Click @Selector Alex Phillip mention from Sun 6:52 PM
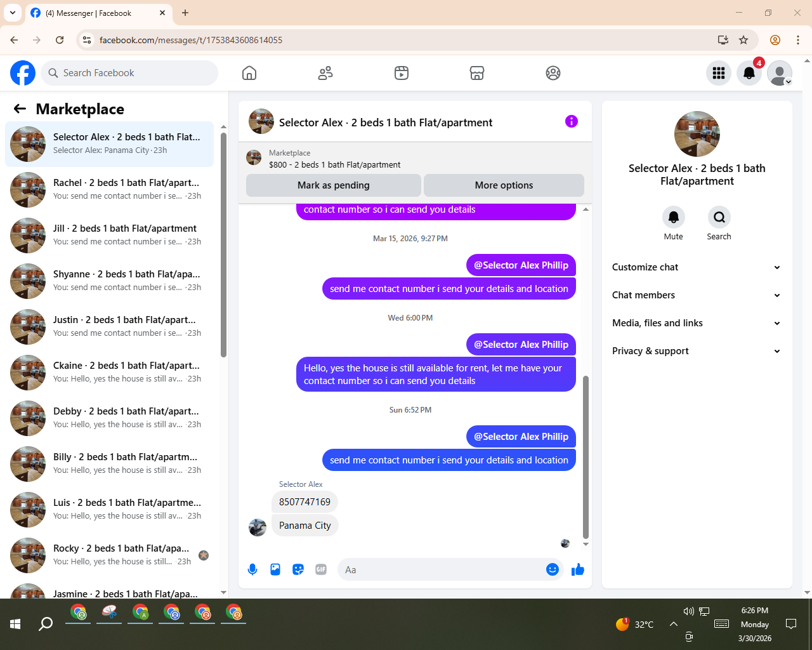This screenshot has height=650, width=812. click(x=521, y=437)
